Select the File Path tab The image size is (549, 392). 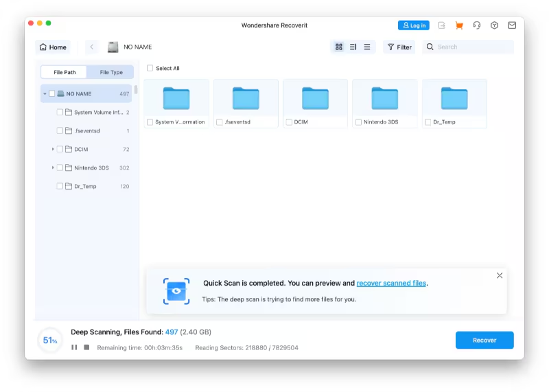(64, 72)
